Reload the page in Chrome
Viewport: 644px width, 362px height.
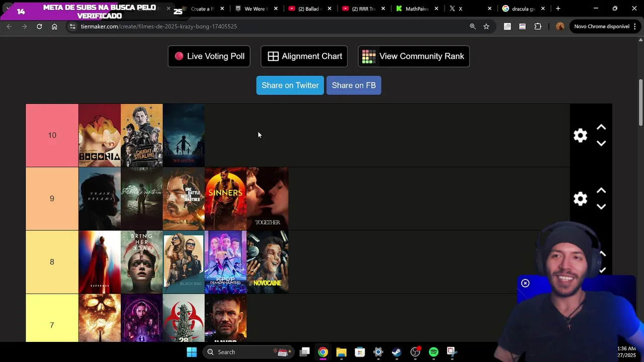point(39,26)
